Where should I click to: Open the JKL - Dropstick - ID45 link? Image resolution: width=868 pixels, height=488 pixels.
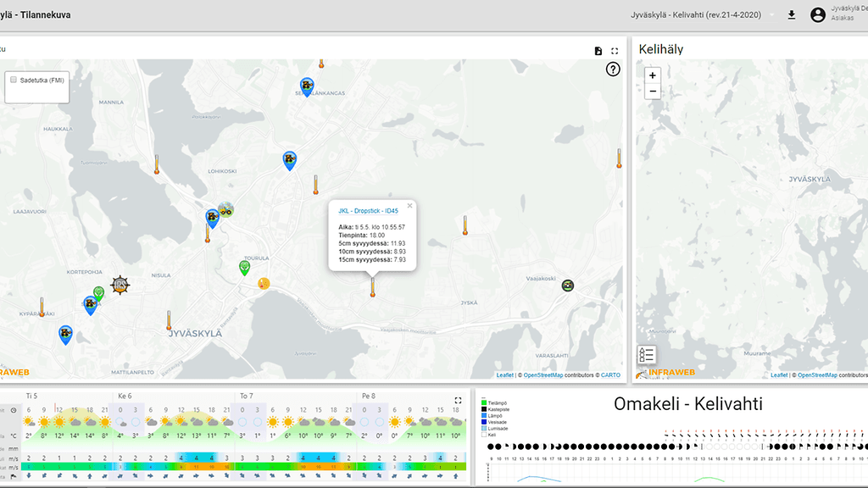click(368, 211)
